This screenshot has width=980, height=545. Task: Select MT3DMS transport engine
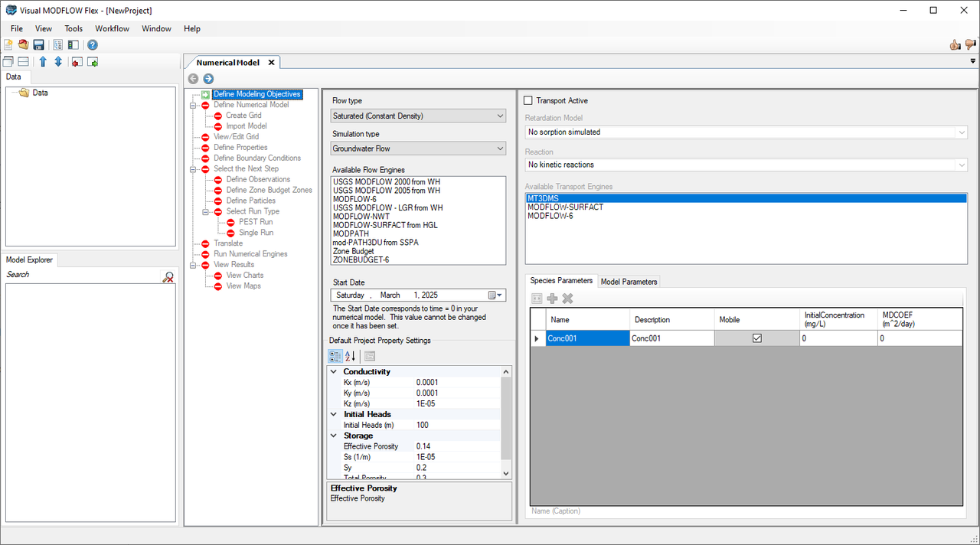click(746, 198)
